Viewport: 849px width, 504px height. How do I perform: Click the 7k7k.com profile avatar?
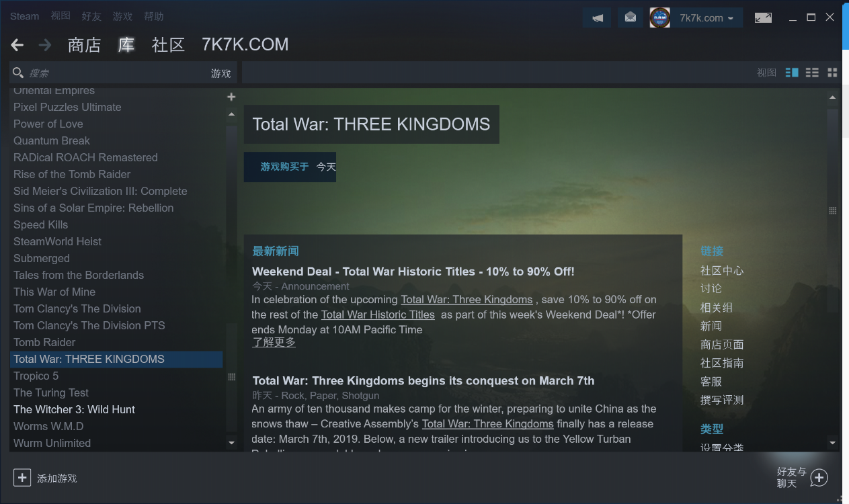660,18
